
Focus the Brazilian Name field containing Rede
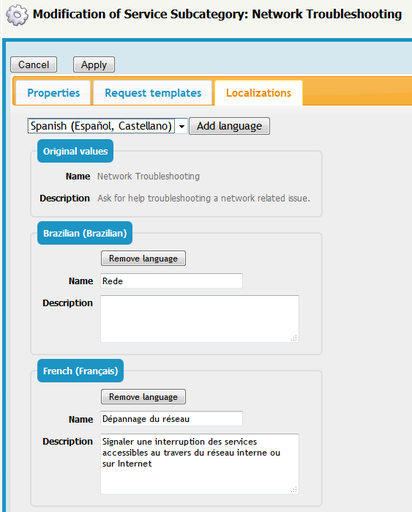171,281
